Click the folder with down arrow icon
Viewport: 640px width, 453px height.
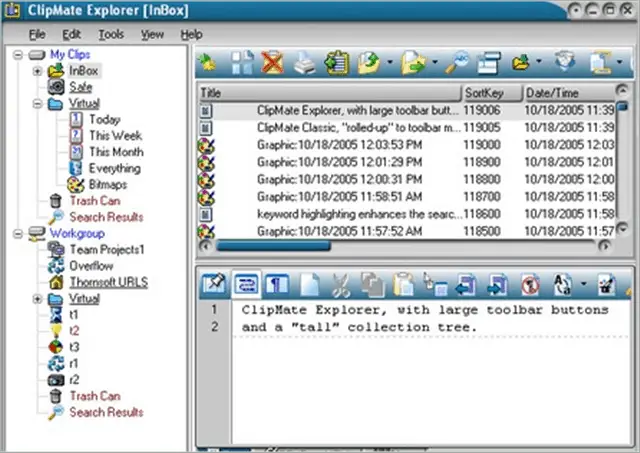tap(521, 62)
